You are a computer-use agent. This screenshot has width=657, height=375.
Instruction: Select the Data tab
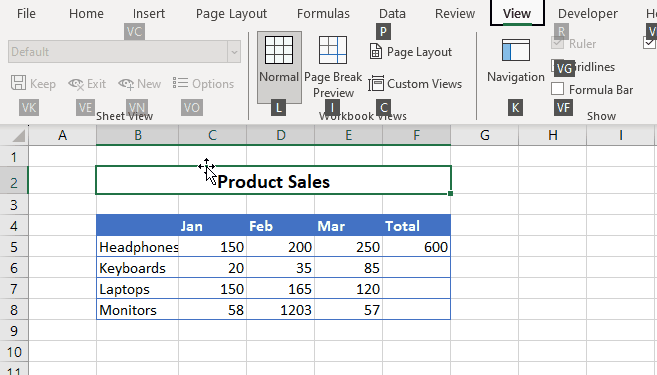click(x=392, y=13)
